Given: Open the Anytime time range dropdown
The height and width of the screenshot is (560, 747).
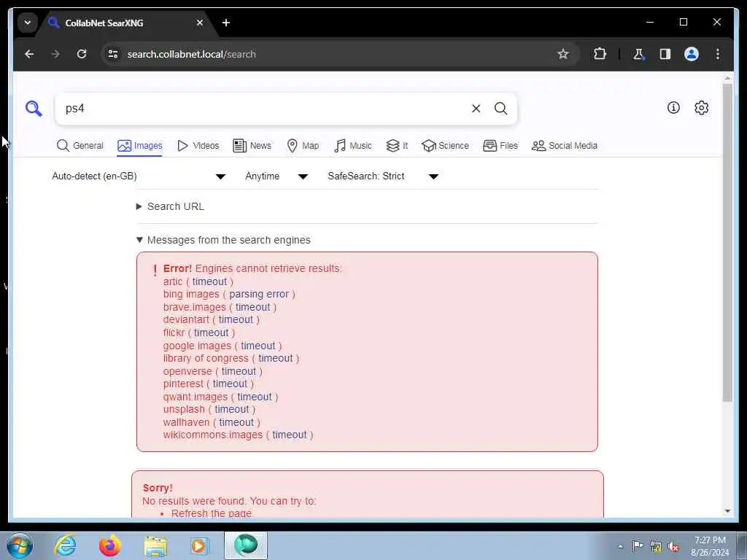Looking at the screenshot, I should 276,176.
